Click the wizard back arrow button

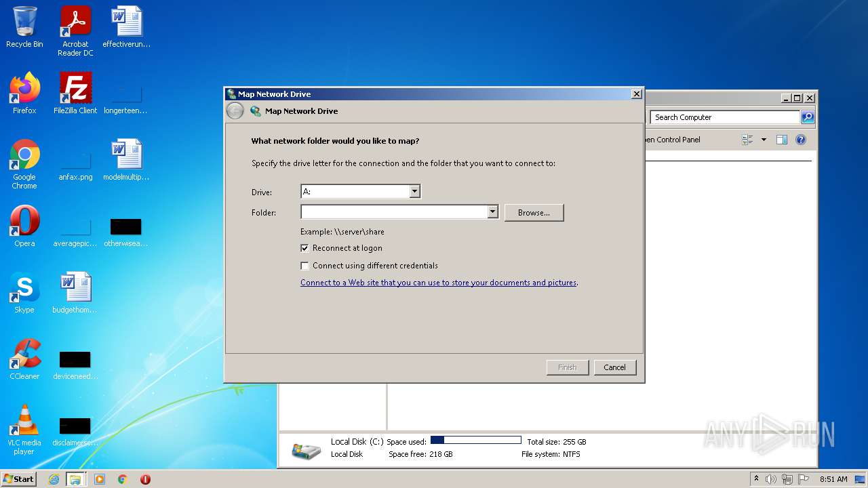point(235,111)
